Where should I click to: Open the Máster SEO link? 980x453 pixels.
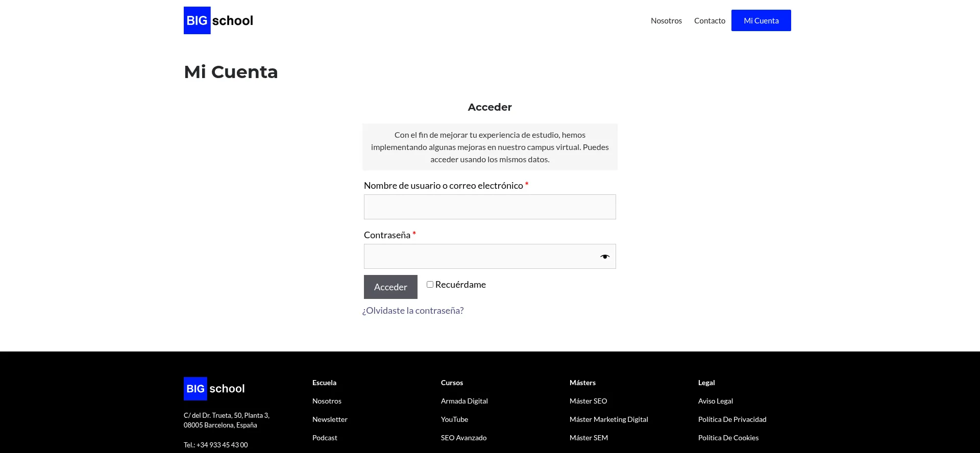tap(588, 401)
